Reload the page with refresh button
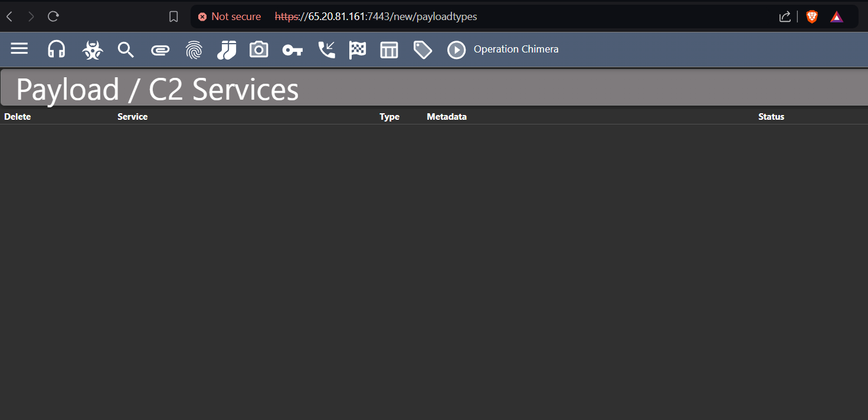Viewport: 868px width, 420px height. coord(53,17)
